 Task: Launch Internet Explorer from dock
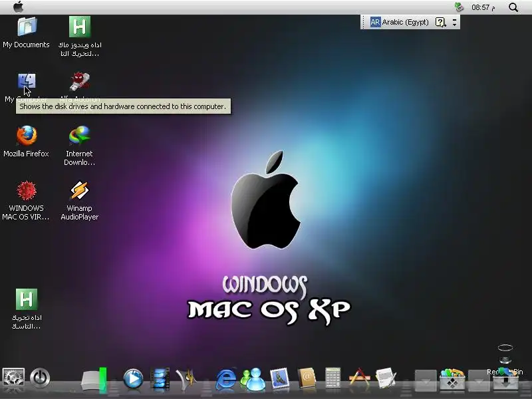(226, 378)
